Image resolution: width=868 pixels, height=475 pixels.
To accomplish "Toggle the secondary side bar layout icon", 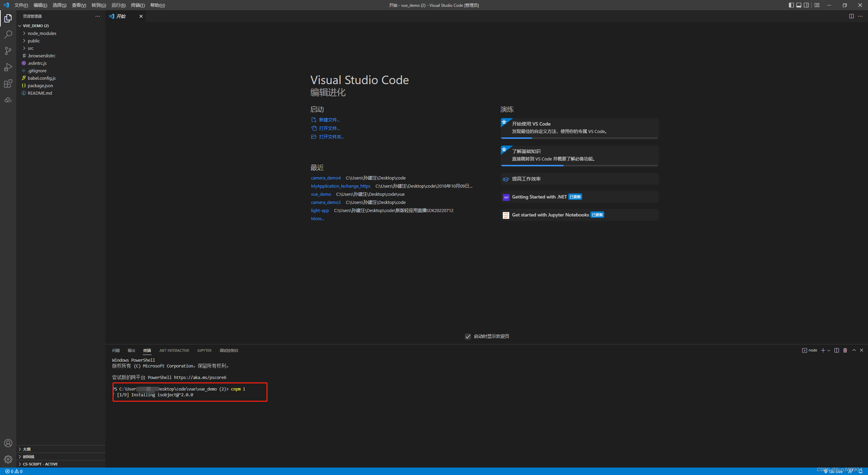I will [x=807, y=5].
